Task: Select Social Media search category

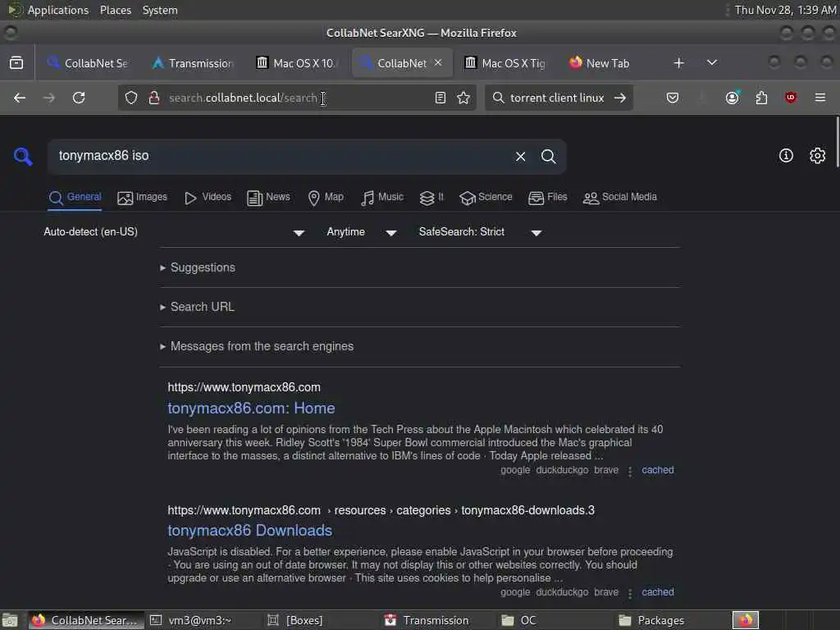Action: pos(620,197)
